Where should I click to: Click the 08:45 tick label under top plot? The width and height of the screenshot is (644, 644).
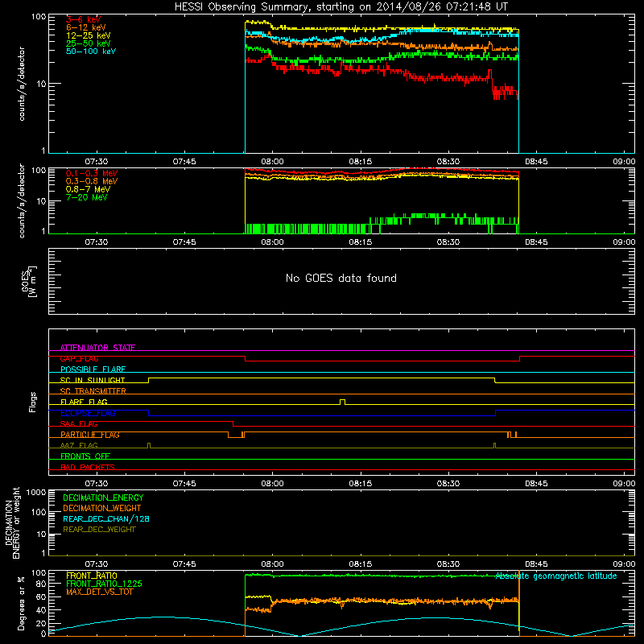[536, 162]
